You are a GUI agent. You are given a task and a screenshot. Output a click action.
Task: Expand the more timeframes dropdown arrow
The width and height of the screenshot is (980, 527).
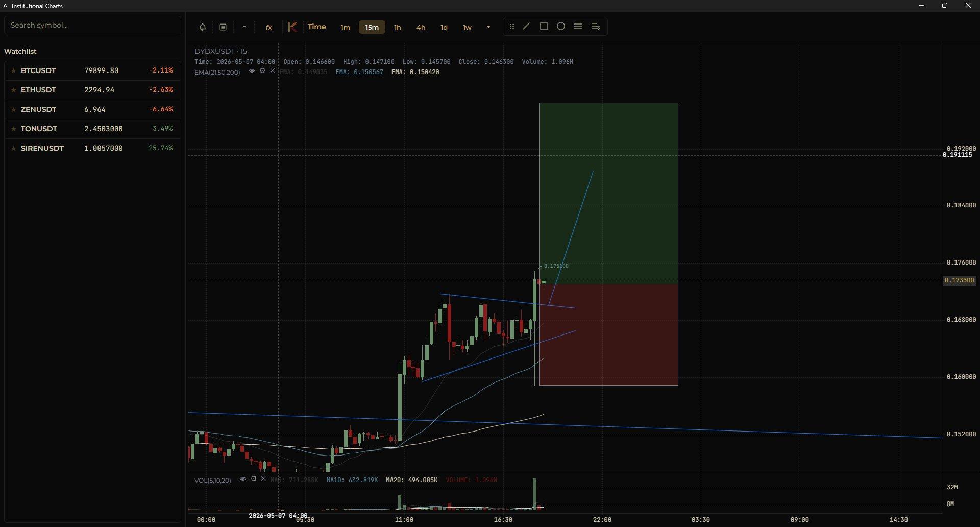click(488, 27)
